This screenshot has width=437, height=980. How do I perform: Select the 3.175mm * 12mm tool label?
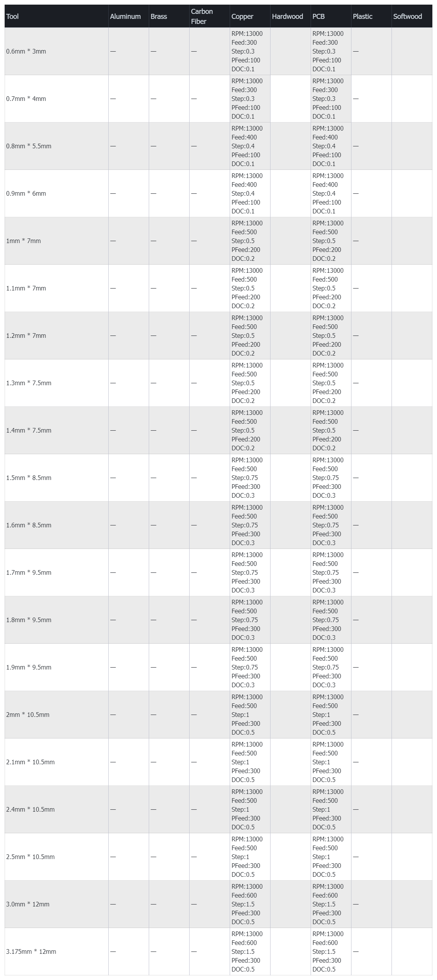[x=31, y=951]
